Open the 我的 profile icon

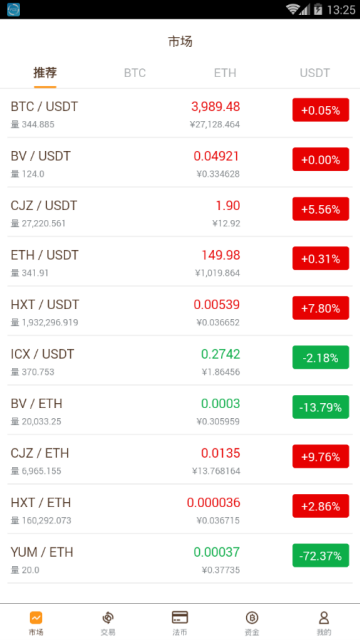[x=324, y=618]
